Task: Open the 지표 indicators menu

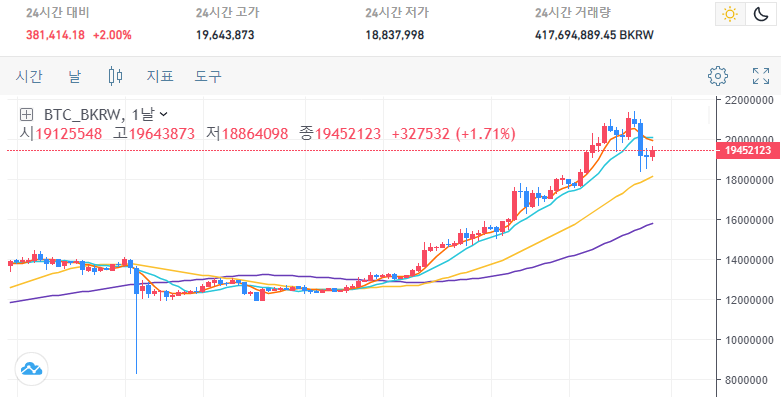Action: click(159, 76)
